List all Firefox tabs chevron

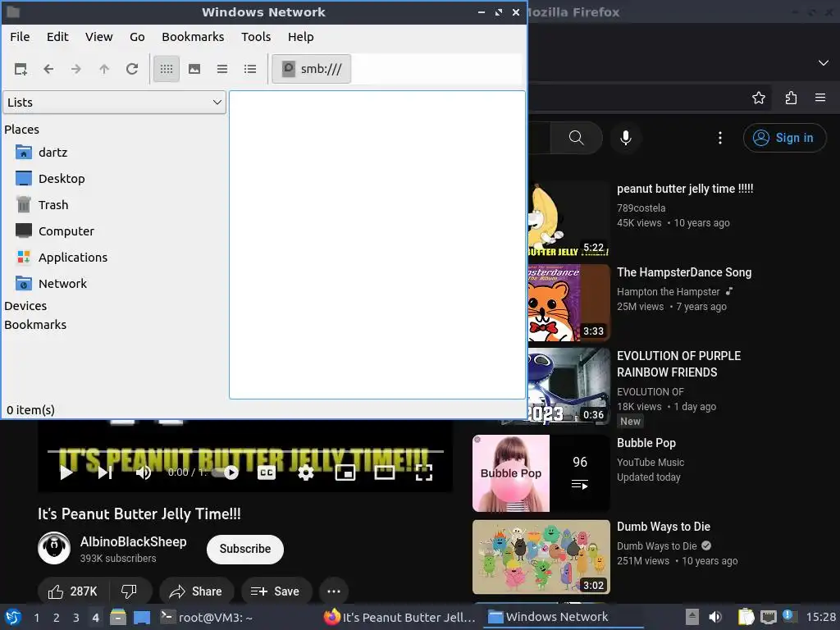pos(824,63)
